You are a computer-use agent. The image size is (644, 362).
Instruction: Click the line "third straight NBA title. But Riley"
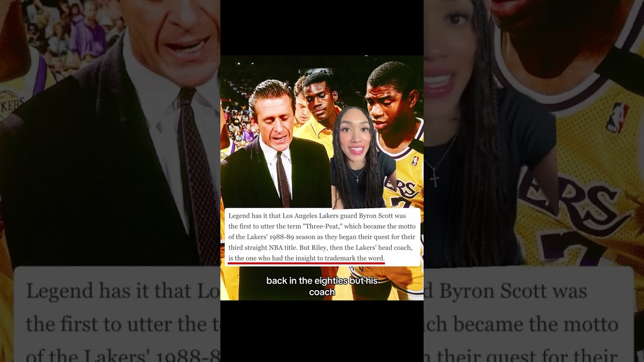pyautogui.click(x=320, y=247)
